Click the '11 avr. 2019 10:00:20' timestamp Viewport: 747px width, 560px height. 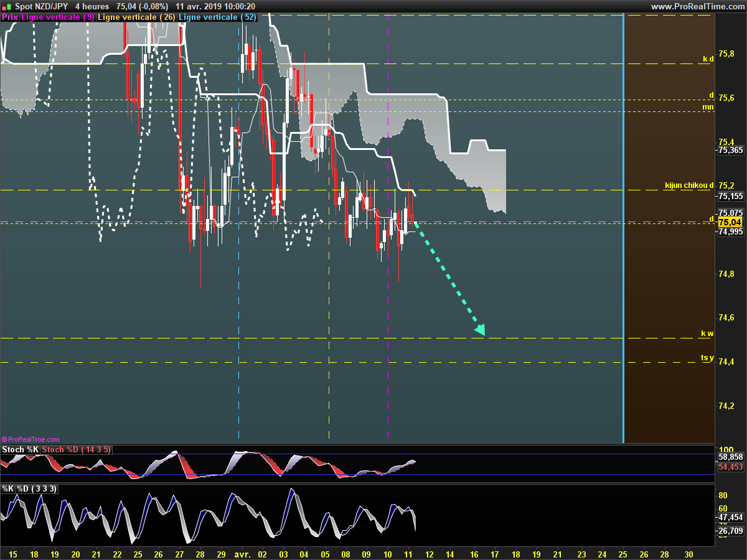coord(215,6)
